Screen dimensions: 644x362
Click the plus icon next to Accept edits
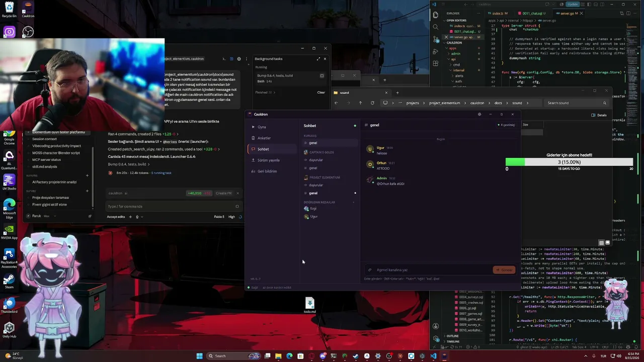coord(130,217)
